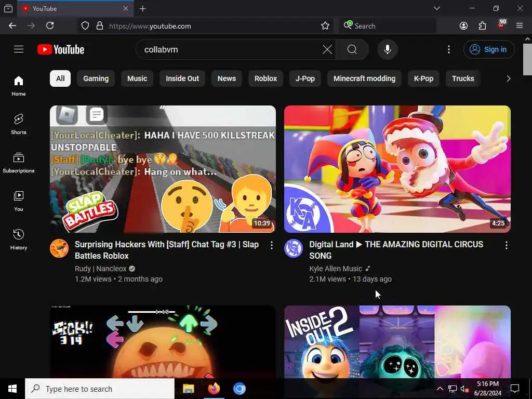Play the Inside Out 2 thumbnail
Image resolution: width=532 pixels, height=399 pixels.
point(397,342)
